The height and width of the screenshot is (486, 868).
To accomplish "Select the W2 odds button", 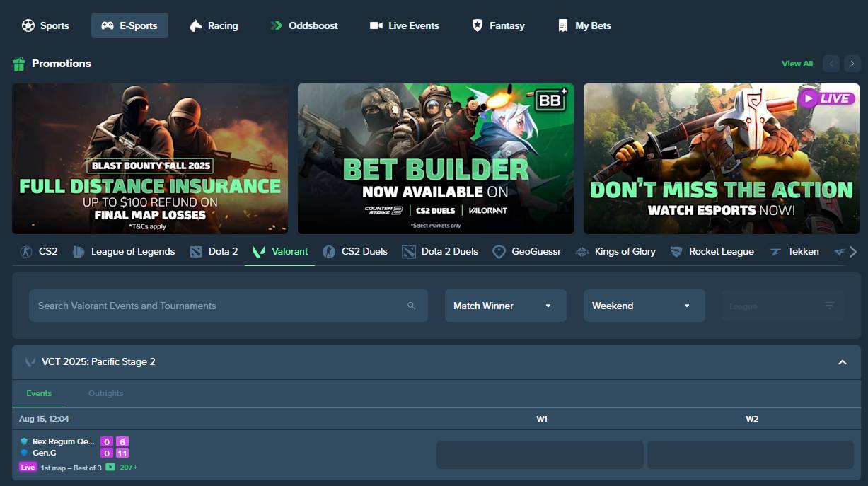I will coord(750,455).
